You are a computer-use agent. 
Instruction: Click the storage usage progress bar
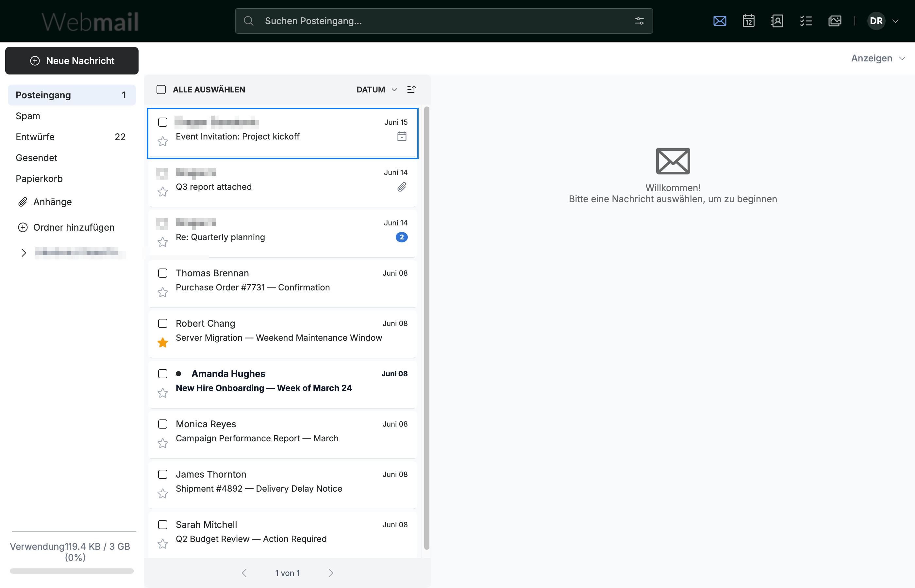pyautogui.click(x=72, y=571)
